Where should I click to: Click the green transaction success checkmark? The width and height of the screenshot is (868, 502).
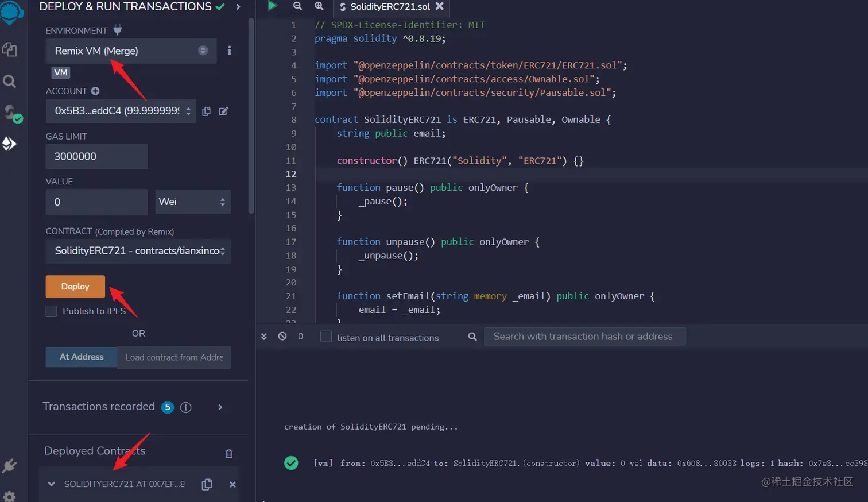coord(291,463)
